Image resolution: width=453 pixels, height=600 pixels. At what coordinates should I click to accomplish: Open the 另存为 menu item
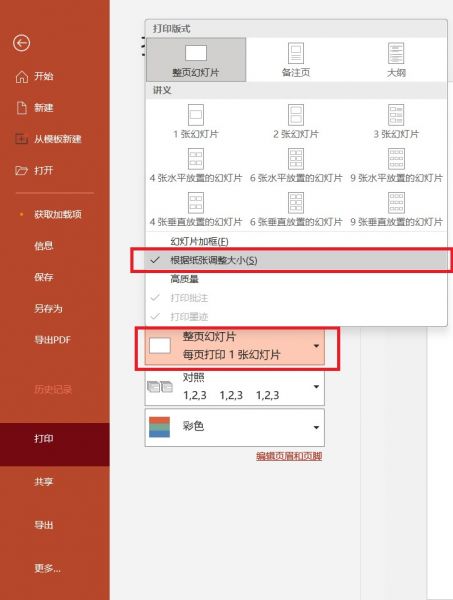pos(48,308)
